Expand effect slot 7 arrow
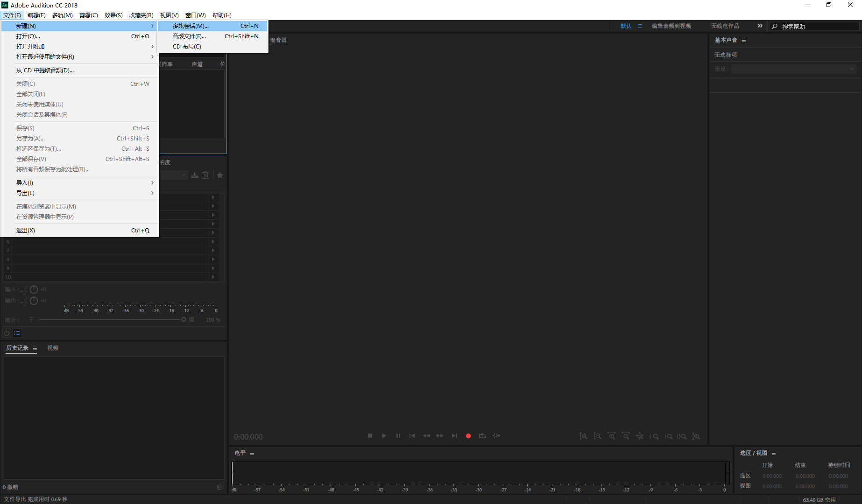Screen dimensions: 862x504 pyautogui.click(x=213, y=251)
